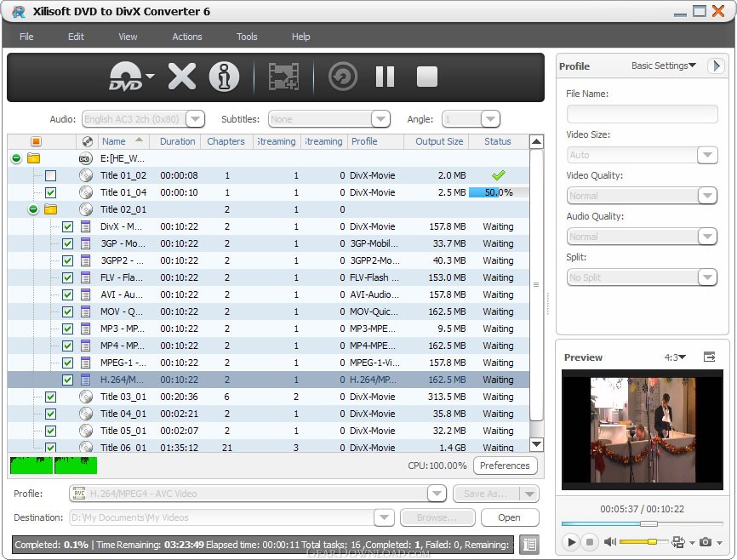Image resolution: width=737 pixels, height=560 pixels.
Task: Sort list by Output Size column header
Action: point(439,141)
